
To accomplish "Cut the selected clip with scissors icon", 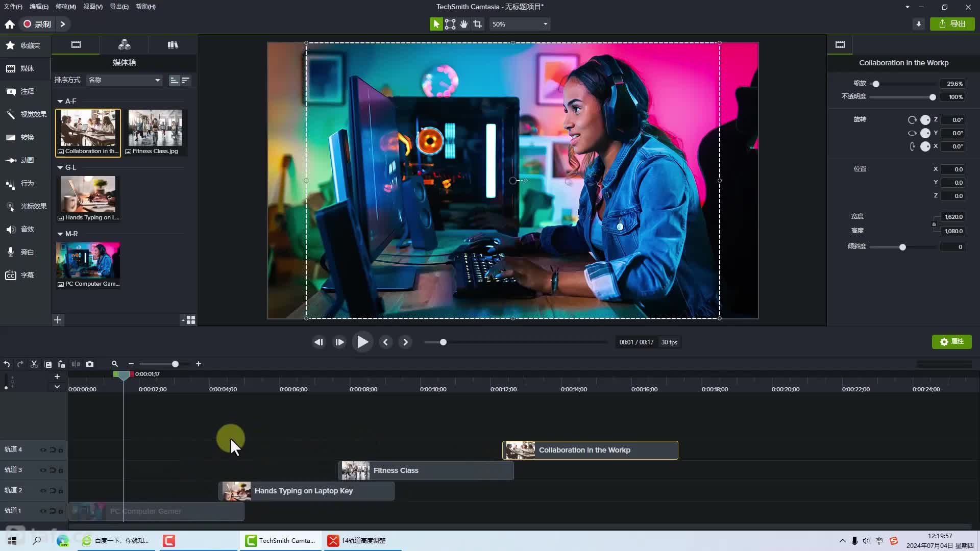I will tap(34, 364).
